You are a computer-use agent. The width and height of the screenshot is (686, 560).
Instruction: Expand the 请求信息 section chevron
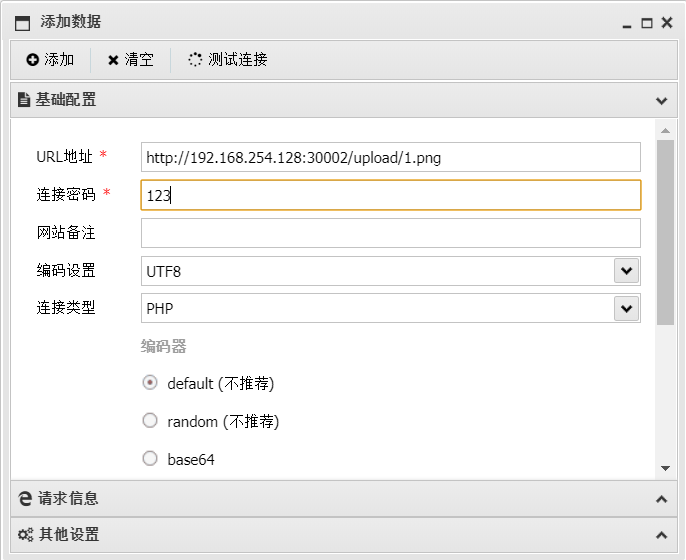click(662, 499)
